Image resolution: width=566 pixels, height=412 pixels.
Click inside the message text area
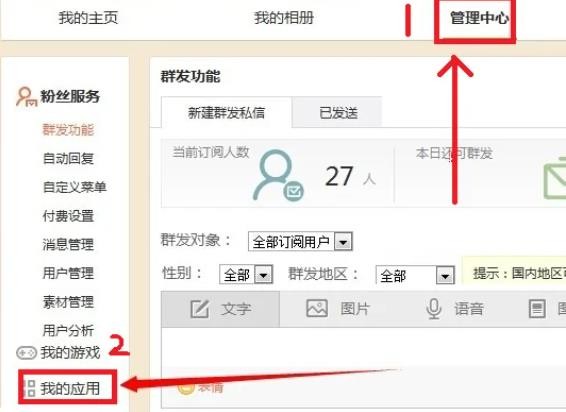pyautogui.click(x=363, y=347)
